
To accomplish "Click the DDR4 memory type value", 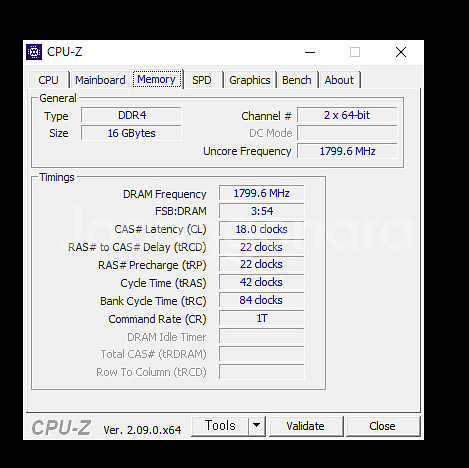I will pos(132,115).
